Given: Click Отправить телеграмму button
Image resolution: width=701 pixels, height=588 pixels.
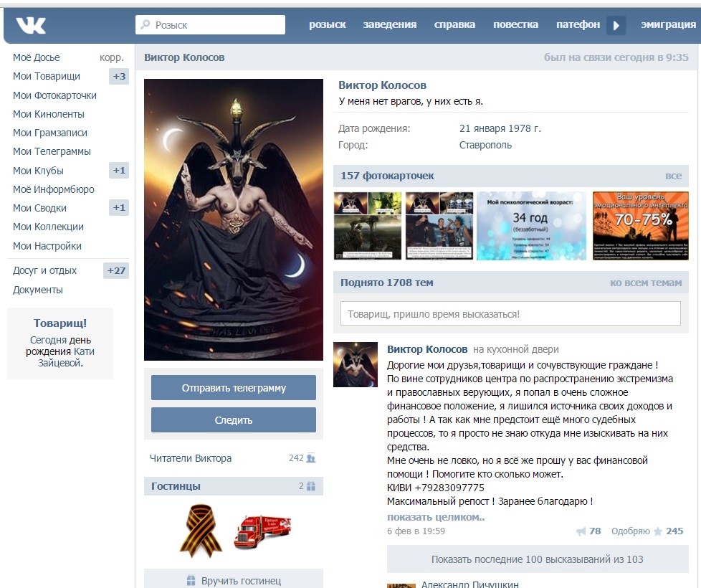Looking at the screenshot, I should (234, 388).
